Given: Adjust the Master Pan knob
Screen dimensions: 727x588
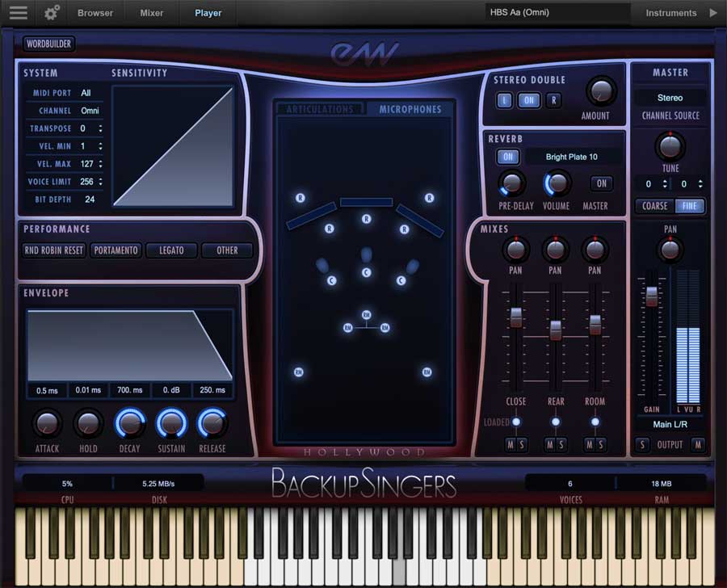Looking at the screenshot, I should [670, 249].
